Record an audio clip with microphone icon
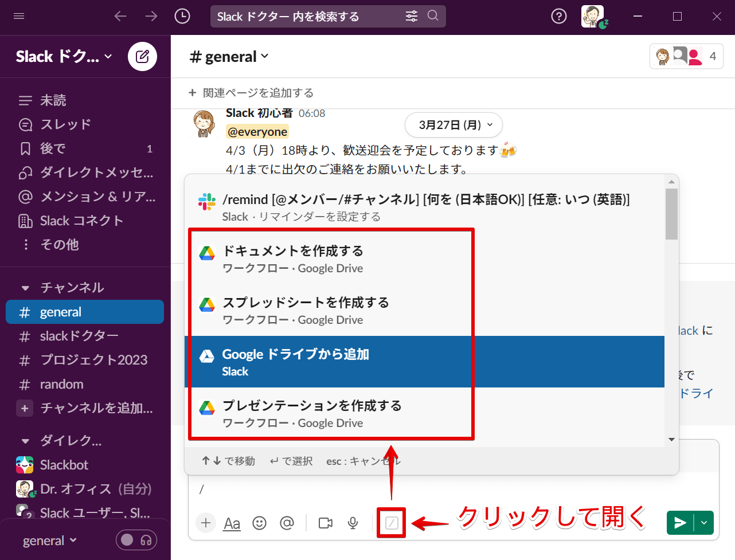Viewport: 735px width, 560px height. click(x=353, y=523)
